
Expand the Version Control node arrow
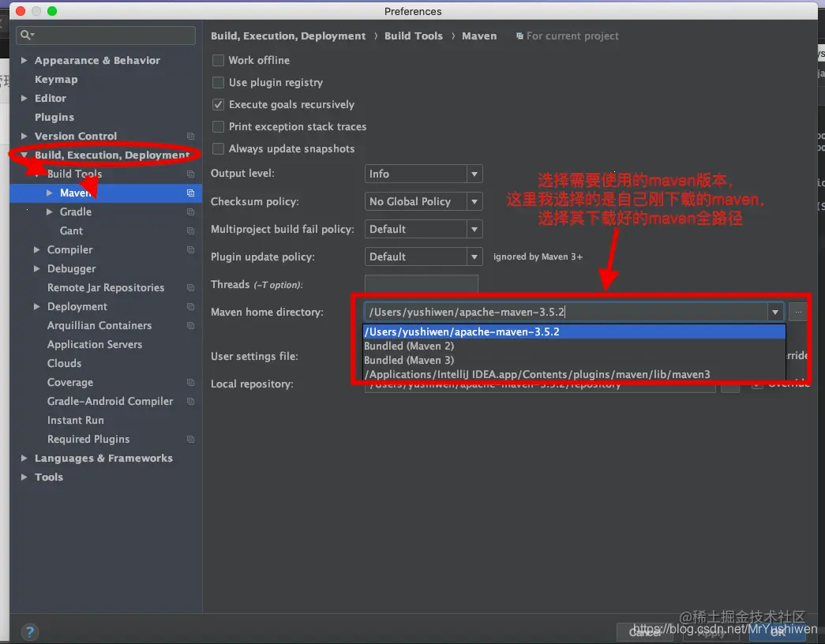click(x=24, y=137)
